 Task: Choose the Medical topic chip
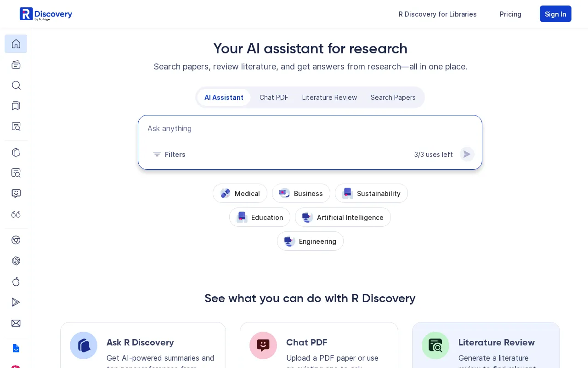[x=240, y=193]
